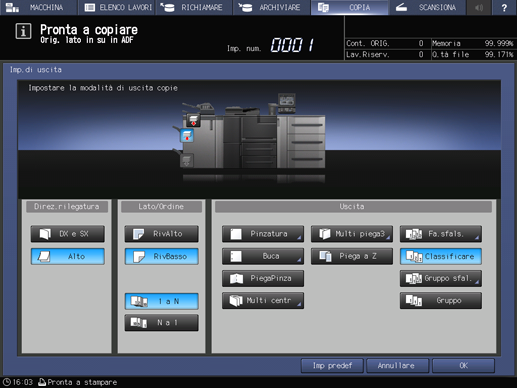Select the COPIA tab

tap(349, 7)
